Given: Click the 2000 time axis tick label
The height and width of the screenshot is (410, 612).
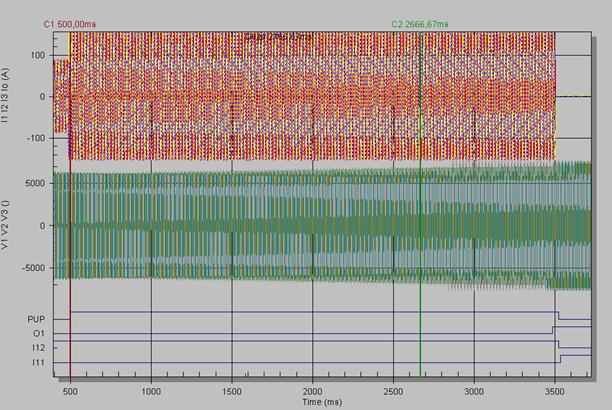Looking at the screenshot, I should click(312, 392).
